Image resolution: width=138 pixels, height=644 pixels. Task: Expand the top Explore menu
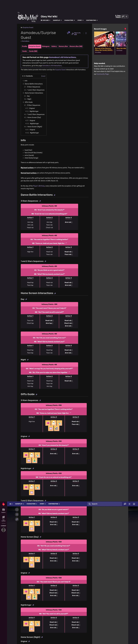pos(45,20)
